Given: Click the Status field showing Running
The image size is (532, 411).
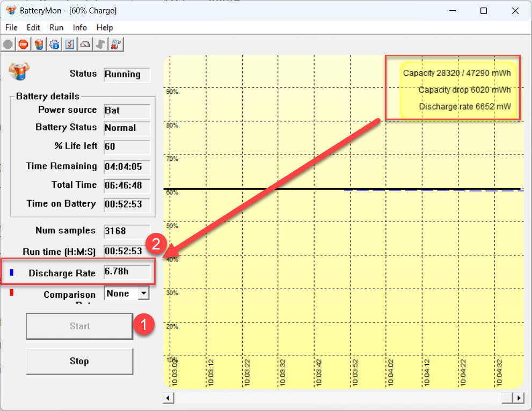Looking at the screenshot, I should [x=127, y=75].
